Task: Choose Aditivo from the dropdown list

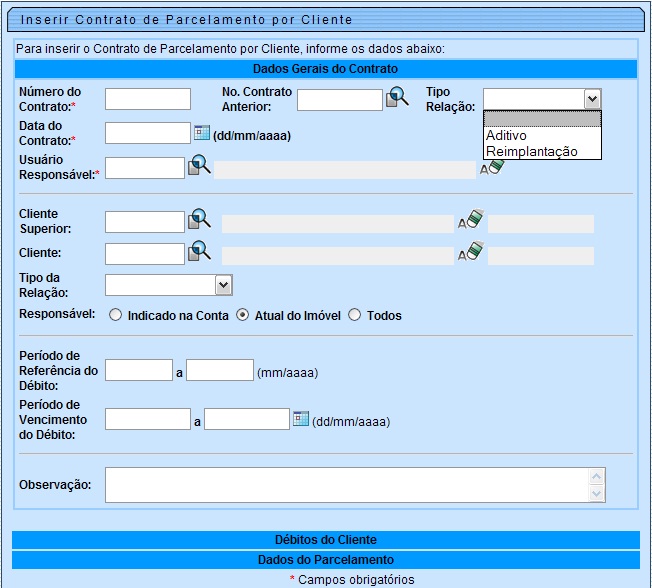Action: (x=506, y=135)
